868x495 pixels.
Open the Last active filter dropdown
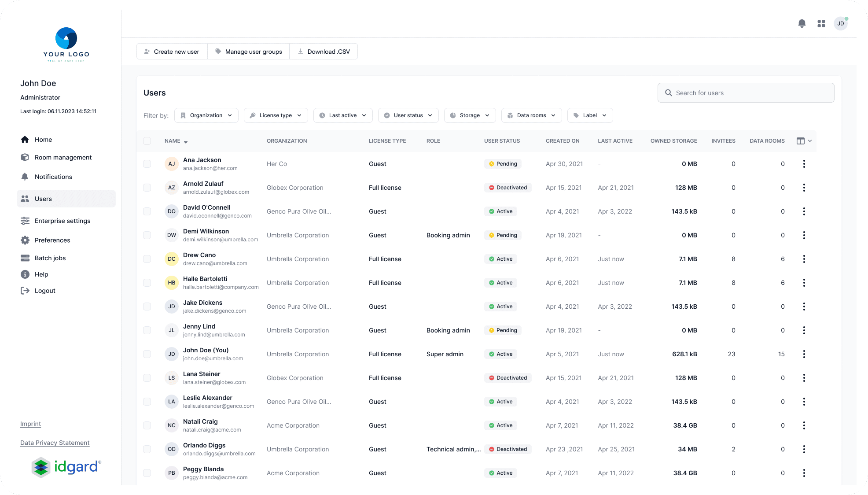coord(343,115)
